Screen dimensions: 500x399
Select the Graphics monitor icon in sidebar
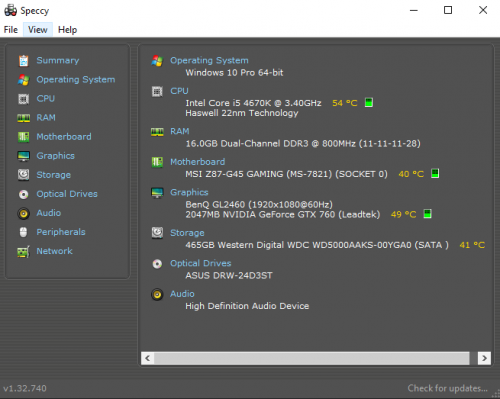pyautogui.click(x=23, y=156)
